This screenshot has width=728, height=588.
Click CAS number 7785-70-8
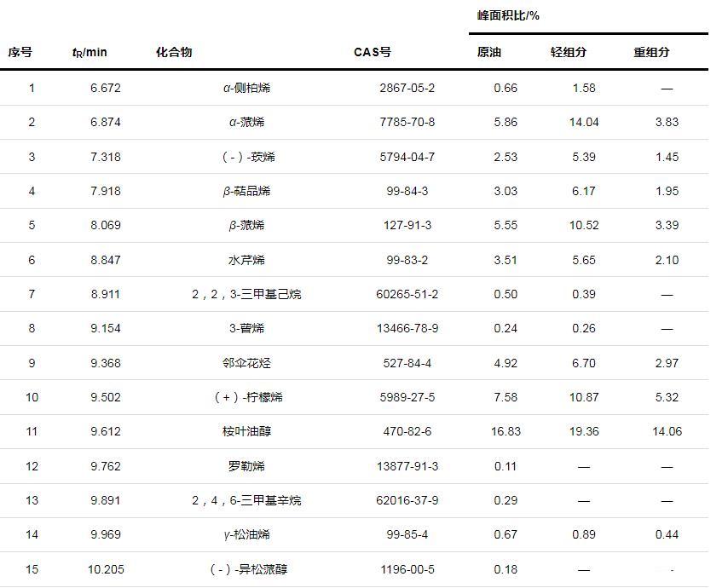407,122
